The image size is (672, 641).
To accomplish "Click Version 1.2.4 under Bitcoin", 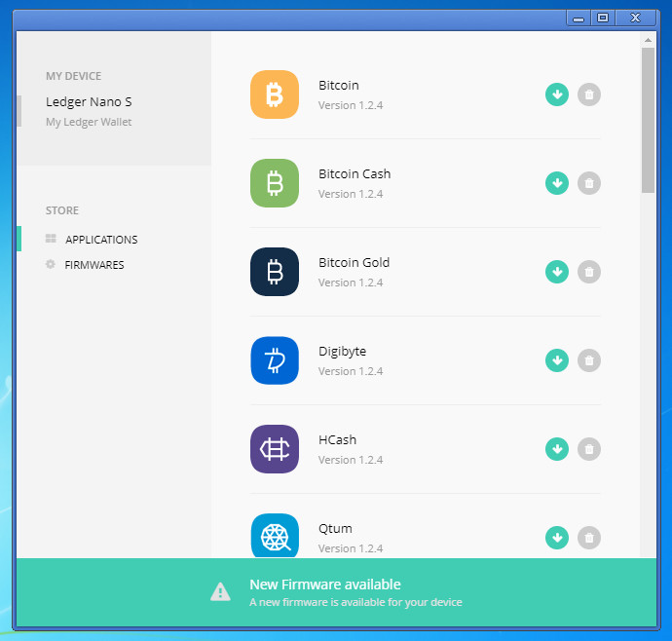I will [x=351, y=105].
